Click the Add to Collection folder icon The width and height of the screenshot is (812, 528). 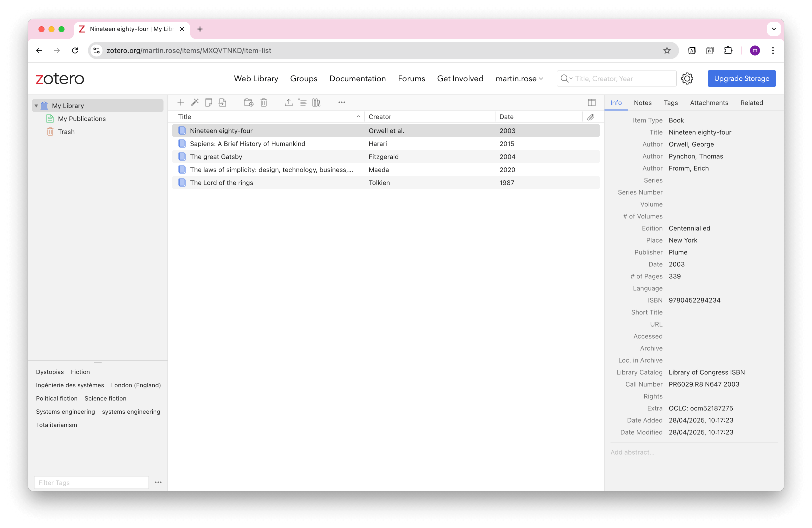[x=248, y=102]
